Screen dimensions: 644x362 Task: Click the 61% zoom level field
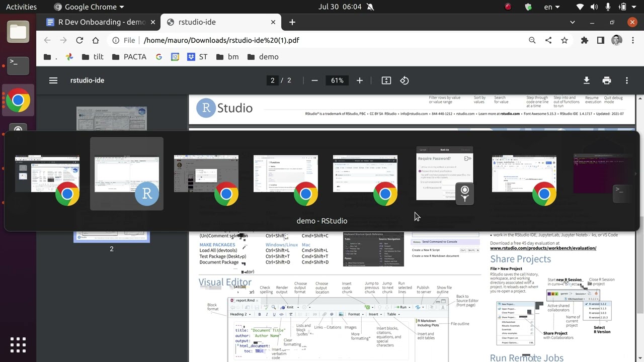click(x=337, y=80)
